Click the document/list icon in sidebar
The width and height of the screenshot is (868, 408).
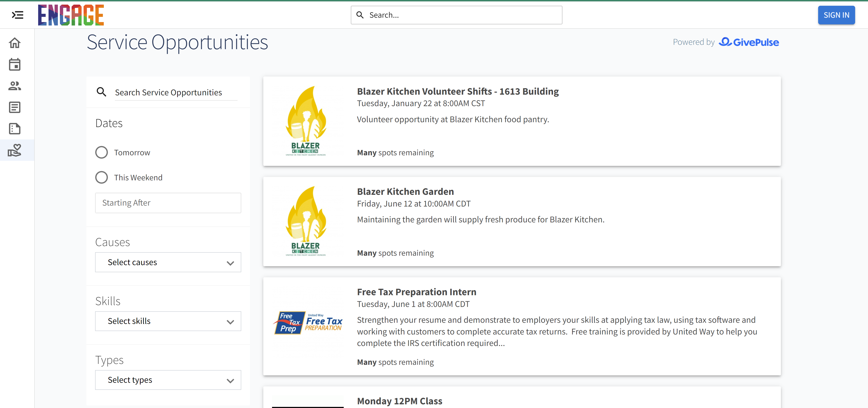tap(14, 107)
